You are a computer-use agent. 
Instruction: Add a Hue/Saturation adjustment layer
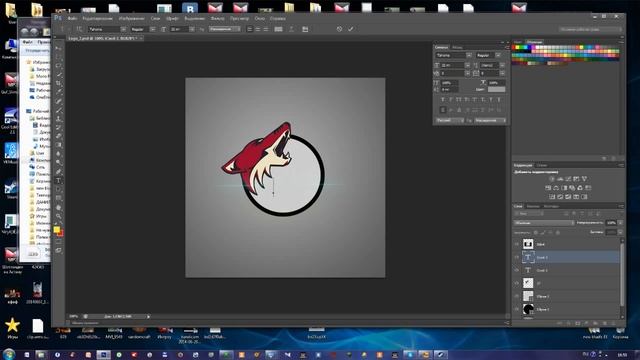point(548,188)
